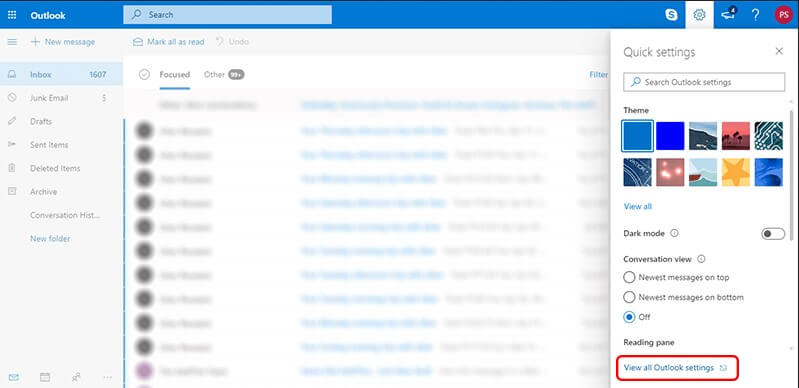Toggle the Dark mode switch
Screen dimensions: 799x388
point(773,234)
